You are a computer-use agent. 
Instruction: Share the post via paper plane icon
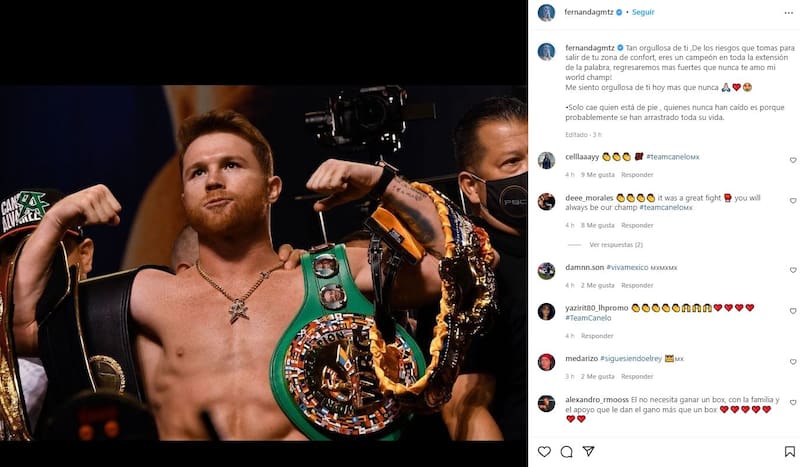tap(589, 451)
